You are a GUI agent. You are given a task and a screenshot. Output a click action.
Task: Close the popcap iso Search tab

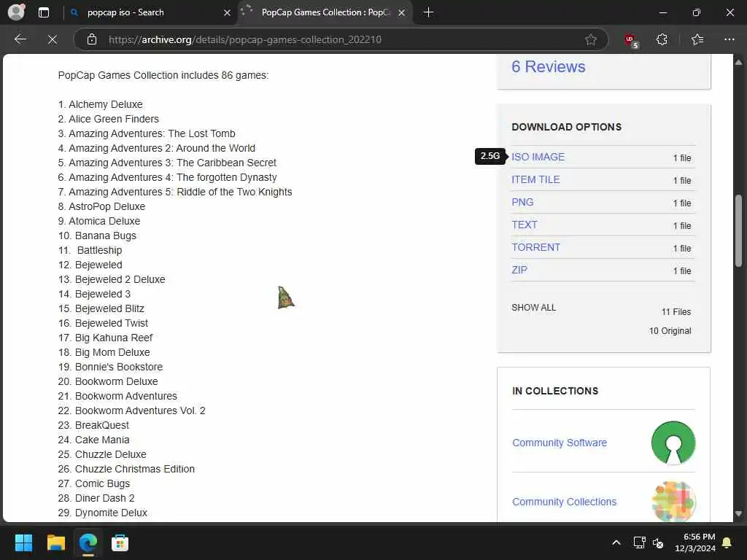coord(228,13)
